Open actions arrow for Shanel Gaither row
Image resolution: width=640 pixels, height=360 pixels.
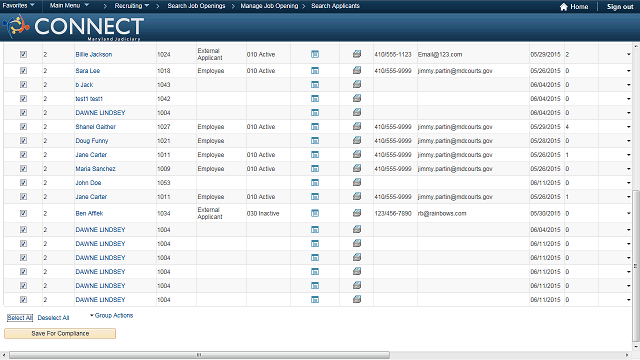[x=629, y=127]
